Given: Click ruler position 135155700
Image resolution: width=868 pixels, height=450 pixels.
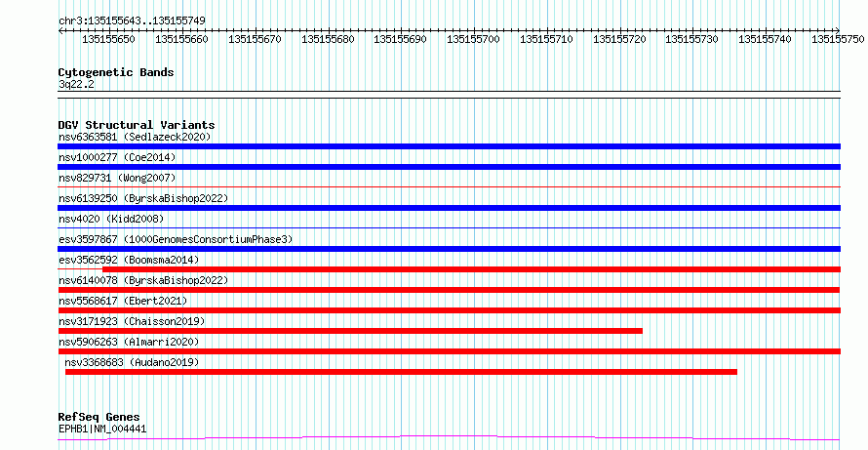Looking at the screenshot, I should click(473, 39).
